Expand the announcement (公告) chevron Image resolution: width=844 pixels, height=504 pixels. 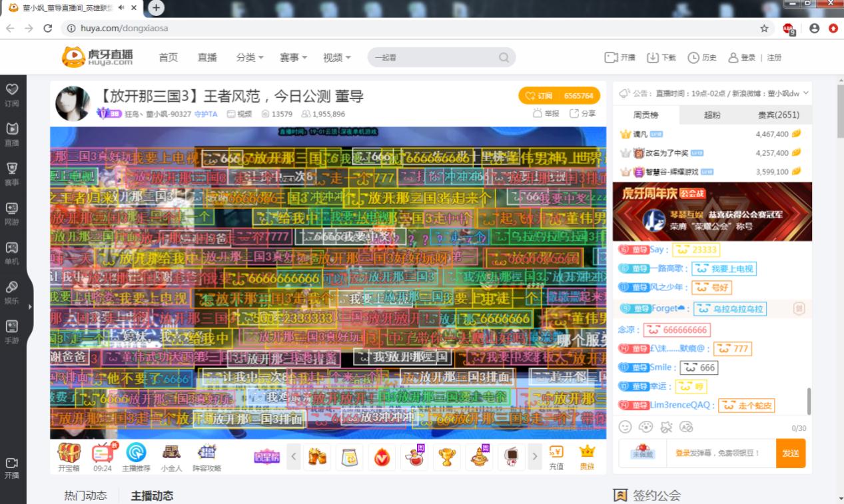[806, 93]
